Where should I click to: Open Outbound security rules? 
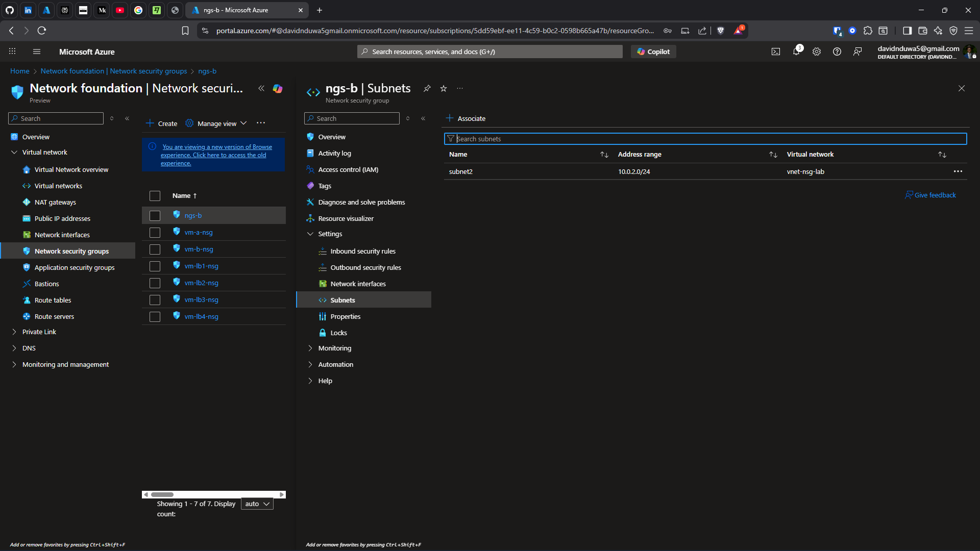pos(365,267)
